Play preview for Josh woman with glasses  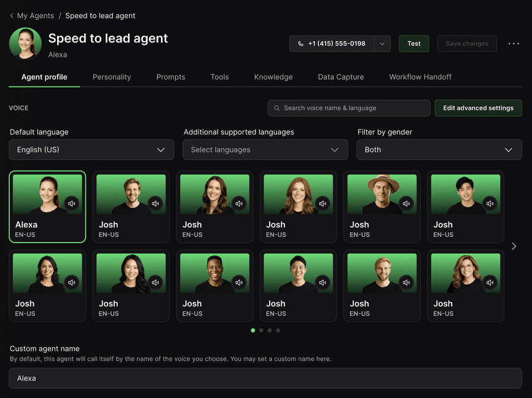pyautogui.click(x=490, y=283)
